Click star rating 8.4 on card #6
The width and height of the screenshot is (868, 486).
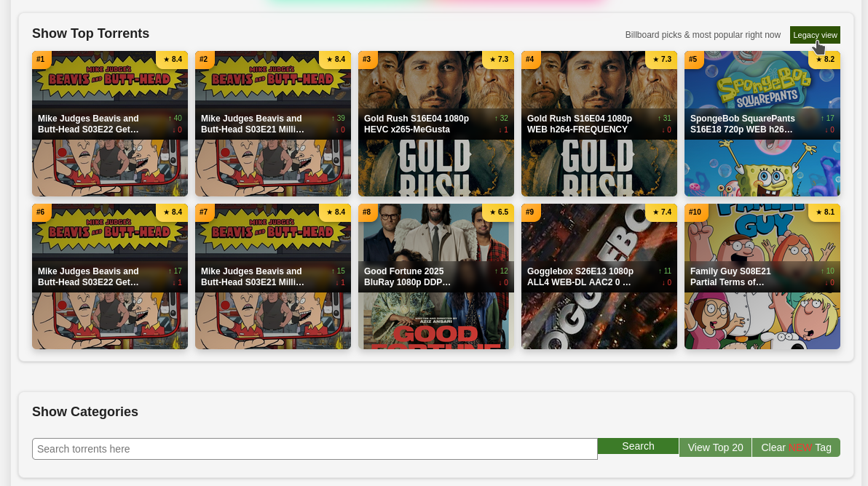(x=172, y=212)
